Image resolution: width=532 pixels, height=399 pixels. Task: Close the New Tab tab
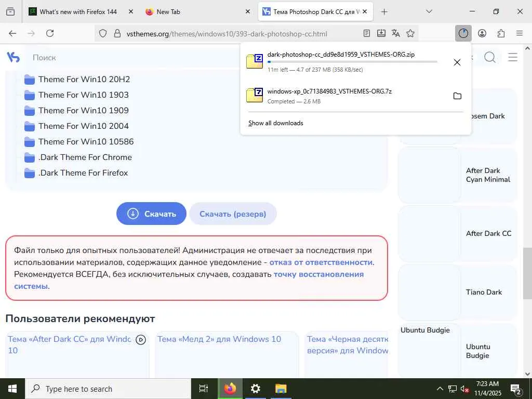tap(248, 12)
